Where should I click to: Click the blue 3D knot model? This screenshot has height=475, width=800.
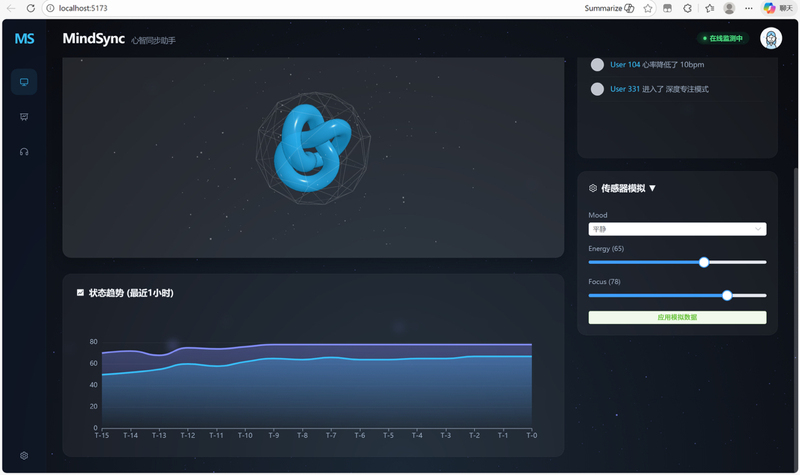(312, 148)
